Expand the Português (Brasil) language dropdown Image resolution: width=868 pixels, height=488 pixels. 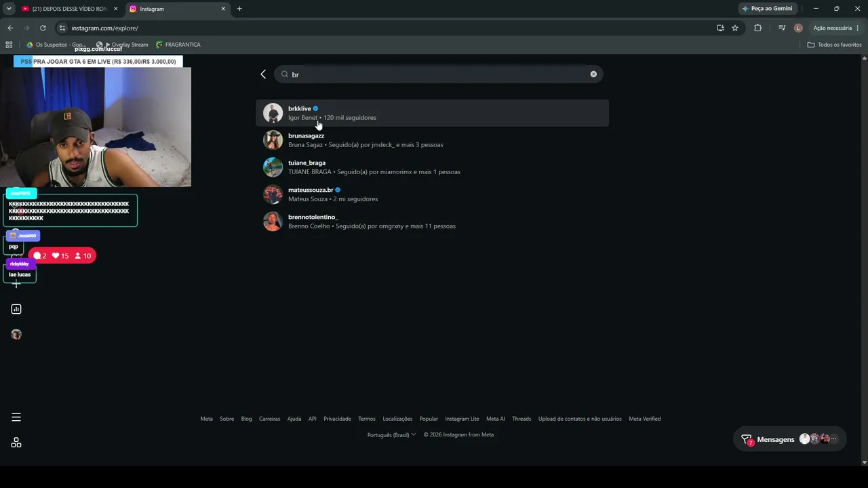pos(391,435)
